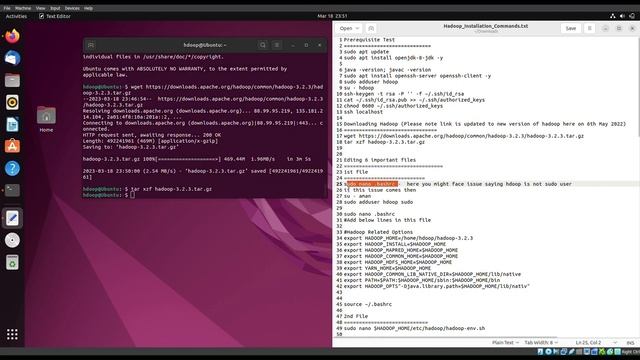This screenshot has width=640, height=360.
Task: Open LibreOffice Writer from the dock
Action: pyautogui.click(x=12, y=124)
